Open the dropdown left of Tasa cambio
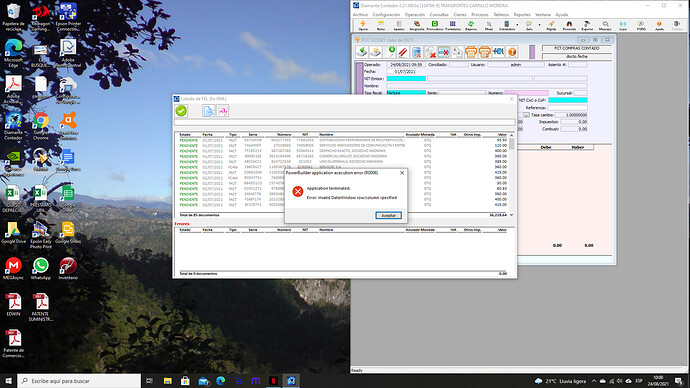The width and height of the screenshot is (690, 388). [x=526, y=115]
